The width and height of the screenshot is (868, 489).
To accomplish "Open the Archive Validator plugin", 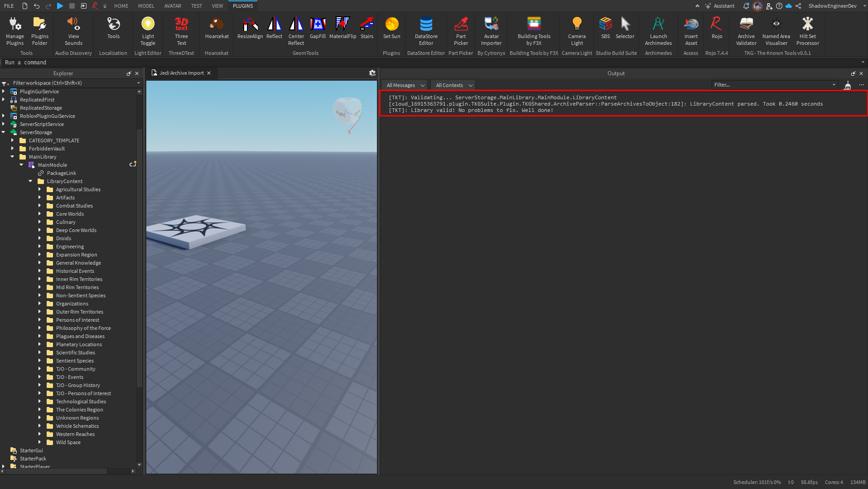I will point(746,31).
